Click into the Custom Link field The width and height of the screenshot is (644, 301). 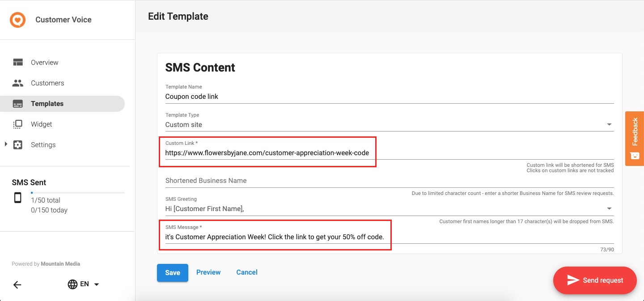click(x=390, y=153)
